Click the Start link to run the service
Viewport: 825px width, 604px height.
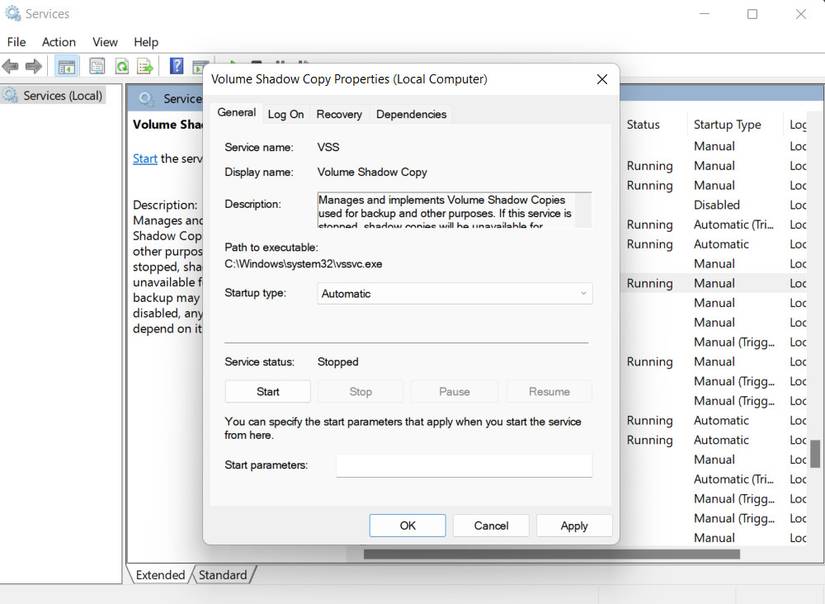pos(145,158)
